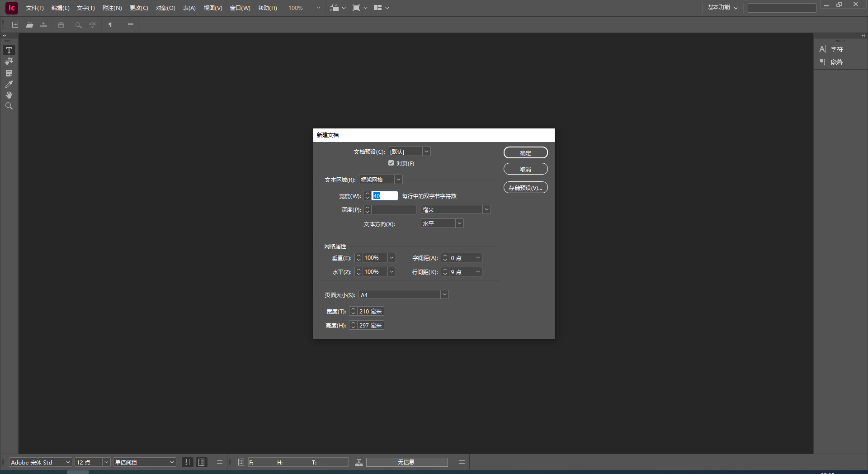Open the 页面大小 A4 dropdown
868x474 pixels.
pos(404,295)
